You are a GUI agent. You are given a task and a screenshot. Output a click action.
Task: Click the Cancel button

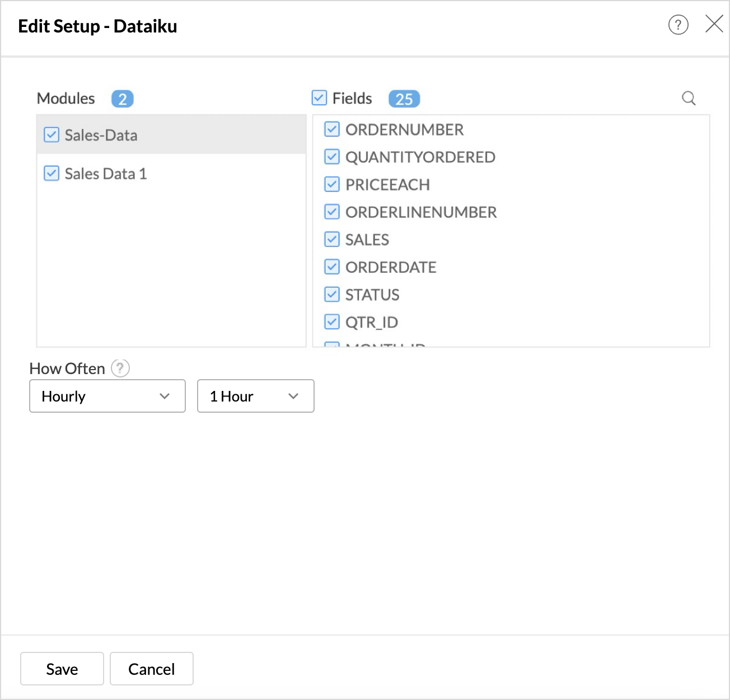click(152, 669)
